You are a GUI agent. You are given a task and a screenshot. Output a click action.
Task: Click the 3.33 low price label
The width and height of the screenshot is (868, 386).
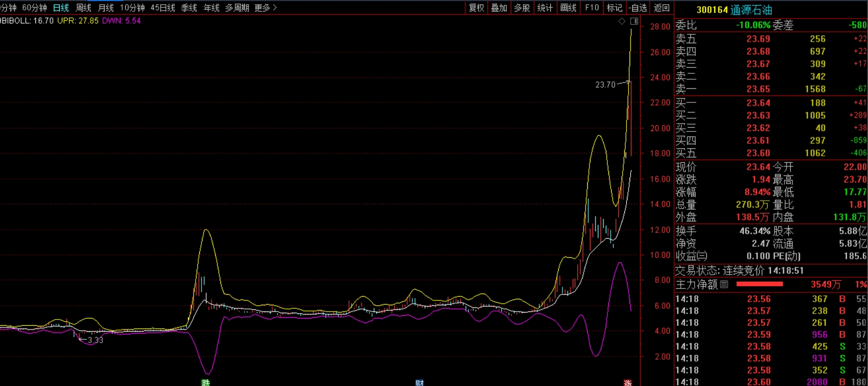click(95, 340)
